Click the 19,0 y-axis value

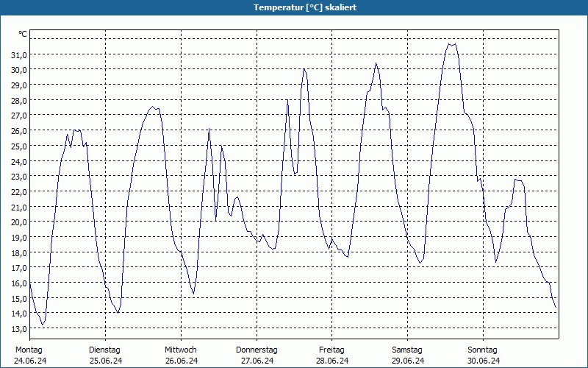click(x=19, y=238)
